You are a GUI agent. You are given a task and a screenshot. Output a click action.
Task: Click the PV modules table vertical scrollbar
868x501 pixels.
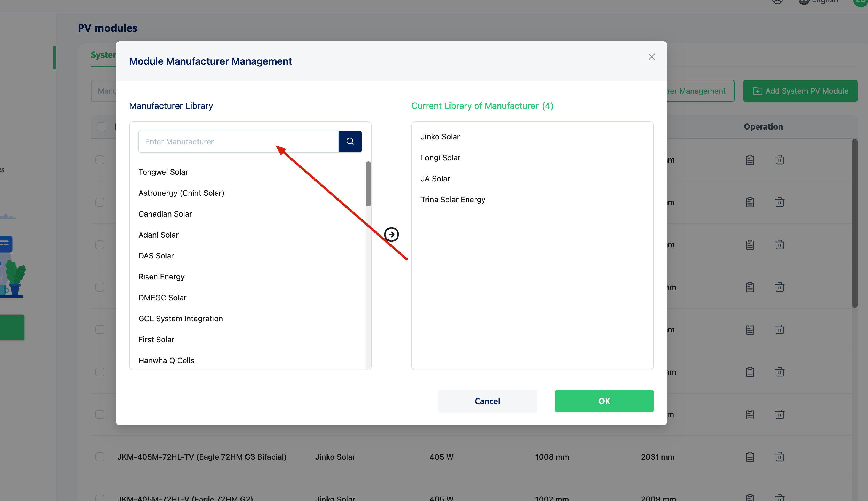[x=854, y=223]
